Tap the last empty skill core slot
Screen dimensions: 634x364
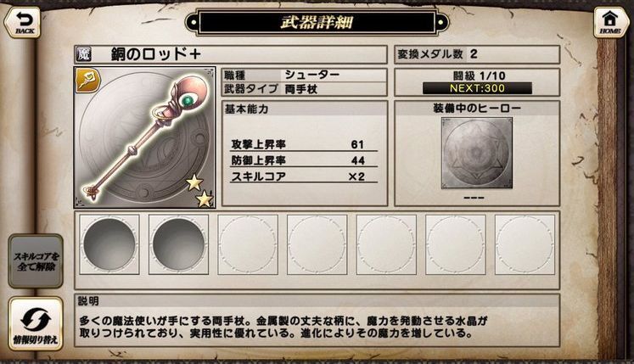pyautogui.click(x=525, y=244)
